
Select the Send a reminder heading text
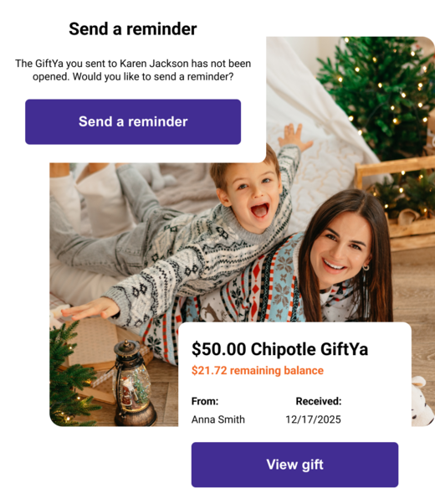click(133, 29)
